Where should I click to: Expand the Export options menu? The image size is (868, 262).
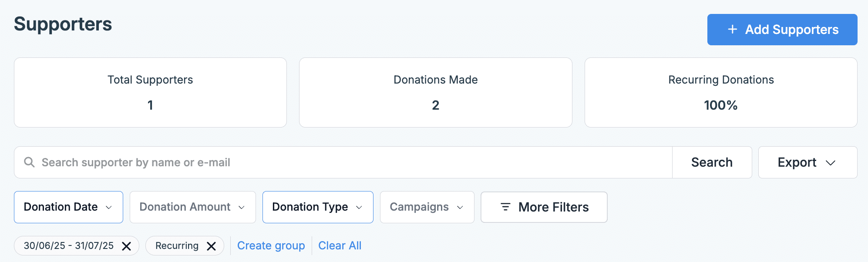pos(807,162)
